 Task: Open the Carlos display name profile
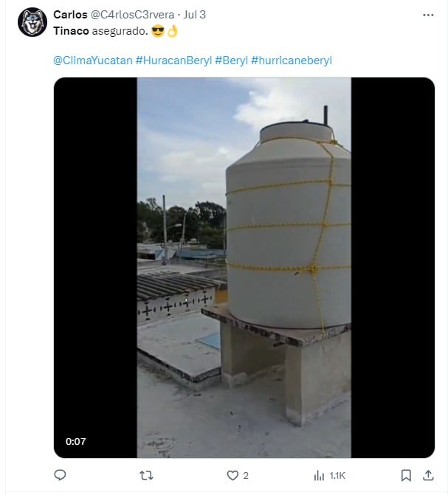click(70, 15)
